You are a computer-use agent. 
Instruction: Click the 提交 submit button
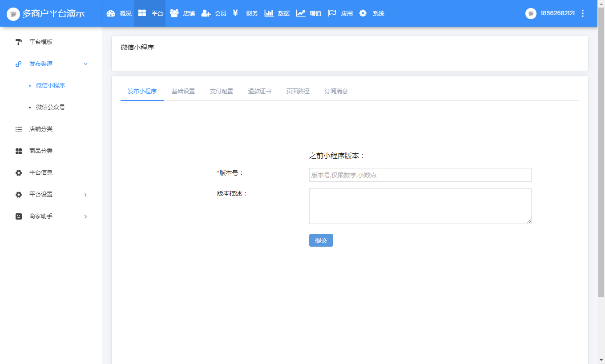coord(321,240)
